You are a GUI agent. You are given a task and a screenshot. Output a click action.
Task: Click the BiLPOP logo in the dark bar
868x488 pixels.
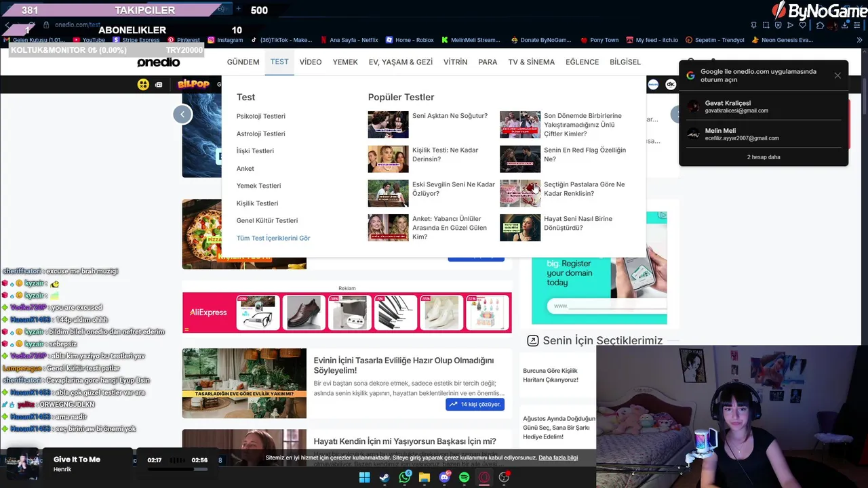tap(193, 84)
